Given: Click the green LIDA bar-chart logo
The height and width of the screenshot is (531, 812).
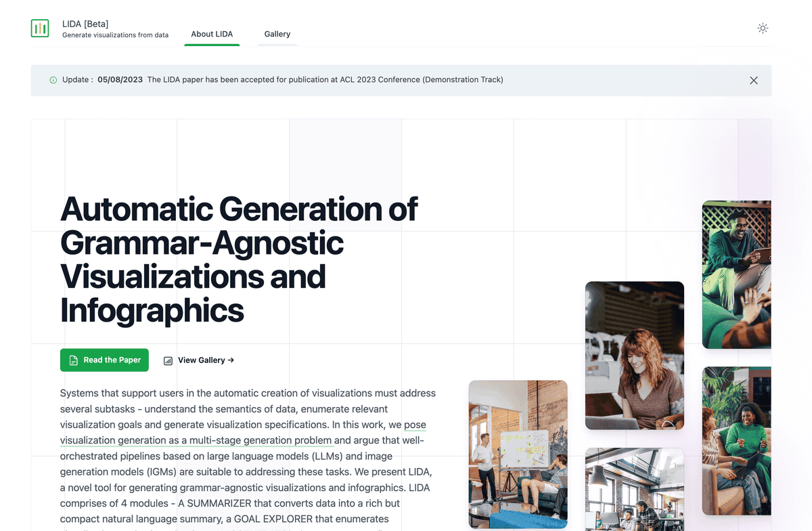Looking at the screenshot, I should (x=40, y=28).
